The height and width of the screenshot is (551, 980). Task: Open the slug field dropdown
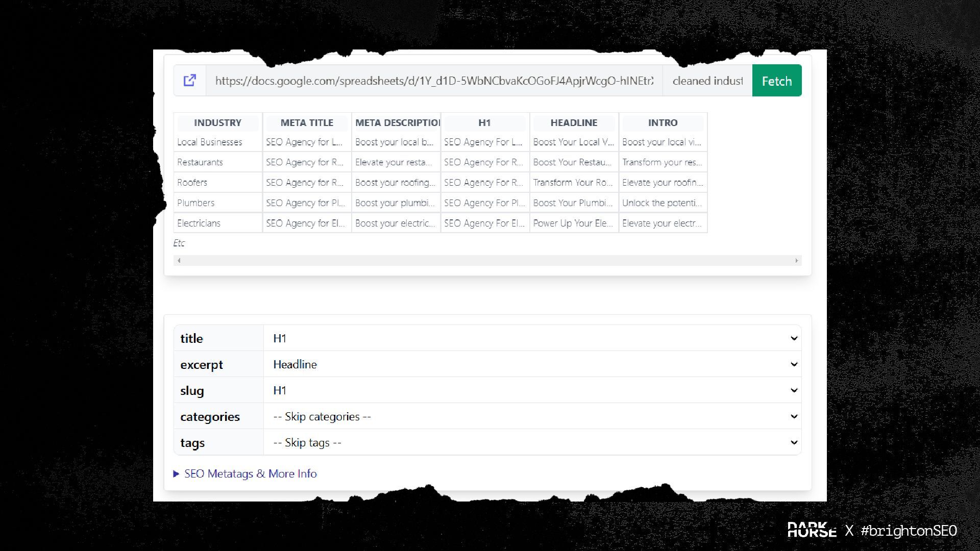coord(532,390)
